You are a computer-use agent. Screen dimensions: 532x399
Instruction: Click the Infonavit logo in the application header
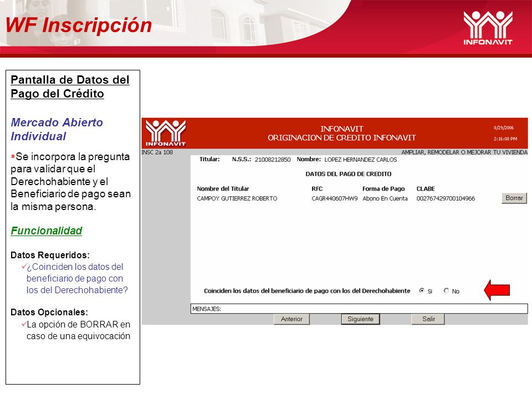tap(166, 134)
